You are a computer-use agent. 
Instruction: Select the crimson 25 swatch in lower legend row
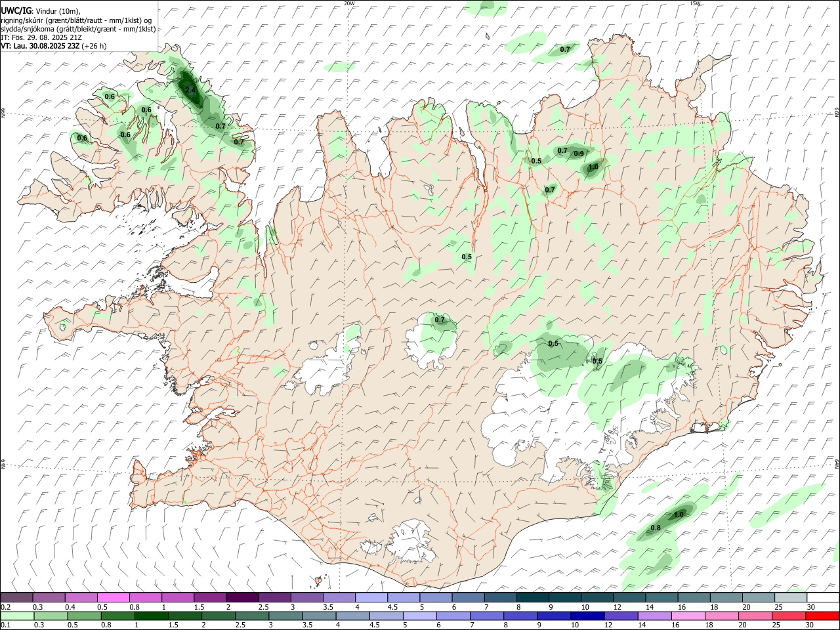tap(789, 616)
